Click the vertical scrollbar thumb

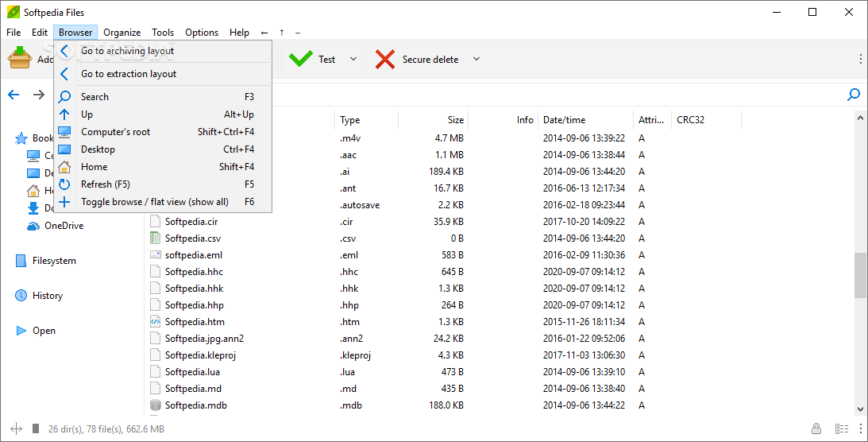(861, 276)
